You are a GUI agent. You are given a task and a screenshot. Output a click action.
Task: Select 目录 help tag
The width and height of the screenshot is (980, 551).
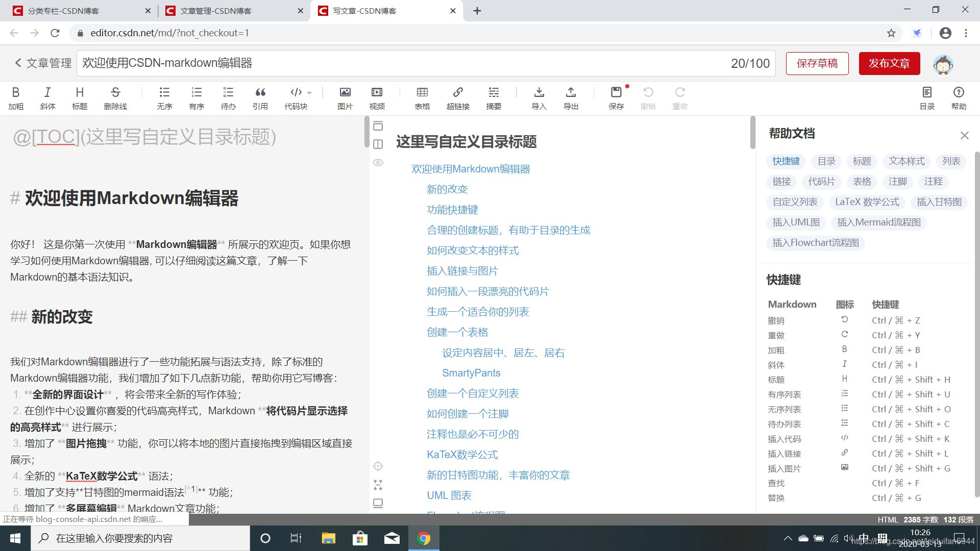click(826, 161)
